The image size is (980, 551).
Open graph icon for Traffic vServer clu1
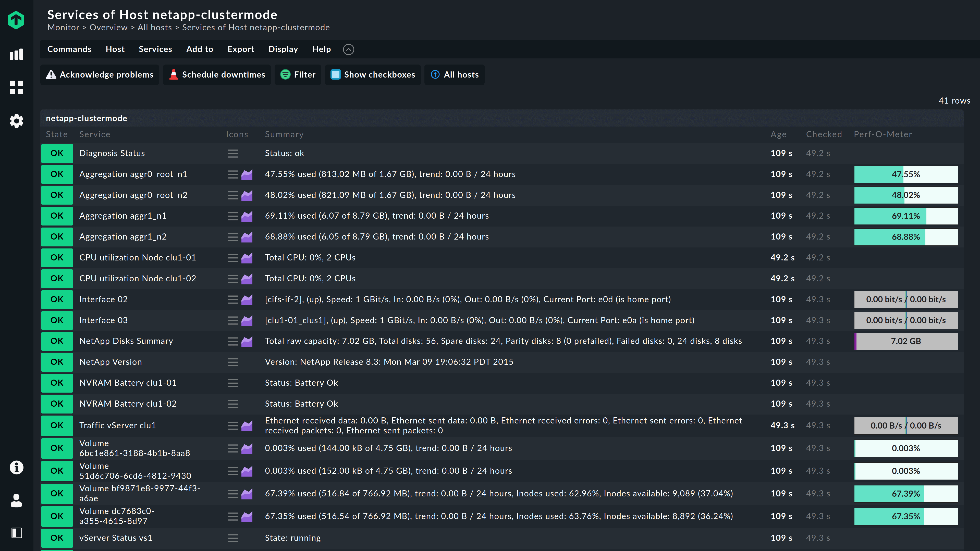point(247,425)
